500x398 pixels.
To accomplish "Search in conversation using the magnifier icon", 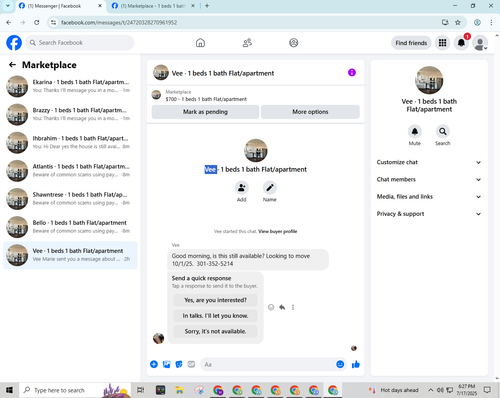I will click(x=443, y=132).
